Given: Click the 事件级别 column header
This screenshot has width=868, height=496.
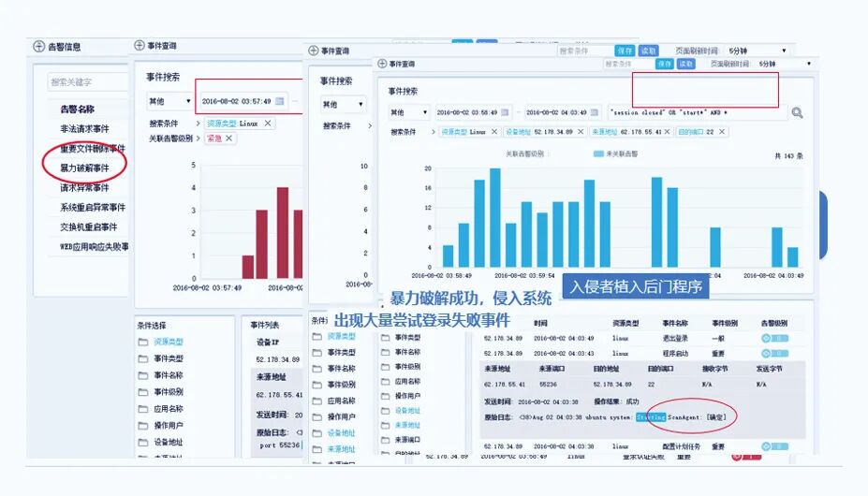Looking at the screenshot, I should tap(725, 323).
